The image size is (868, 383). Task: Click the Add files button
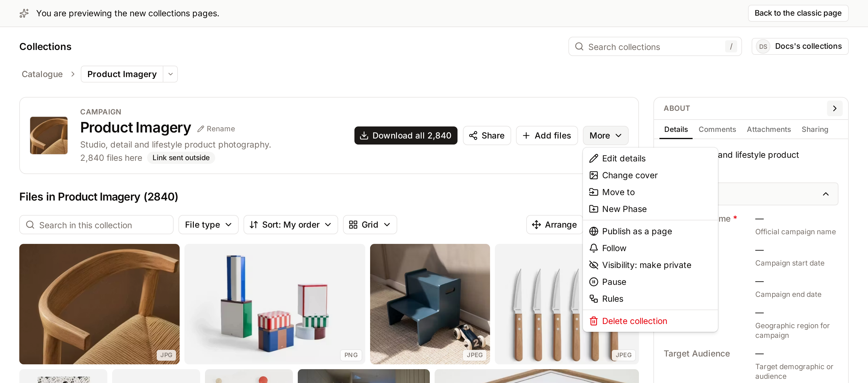[547, 135]
